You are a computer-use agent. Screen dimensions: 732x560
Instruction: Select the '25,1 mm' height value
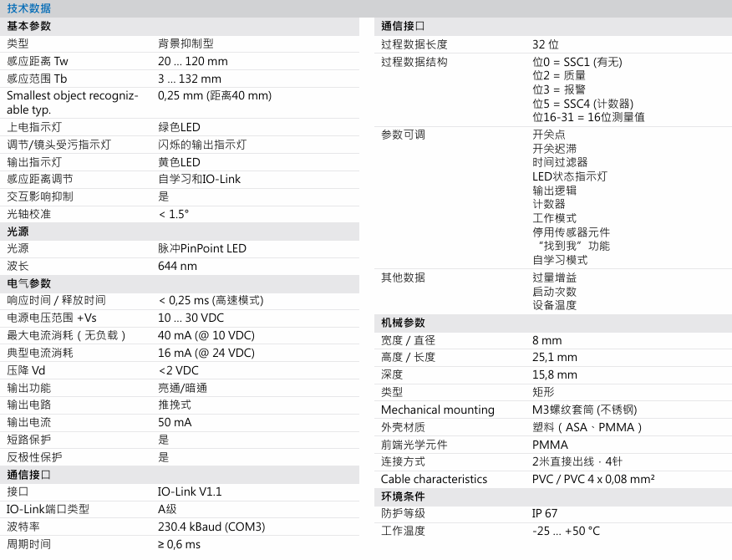[x=555, y=358]
